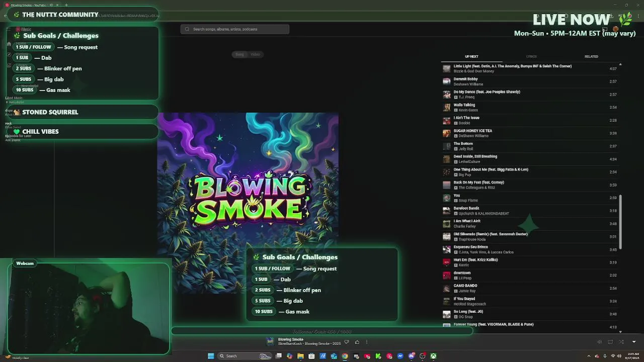Play Dead Inside, Still Breathing
644x362 pixels.
[530, 159]
